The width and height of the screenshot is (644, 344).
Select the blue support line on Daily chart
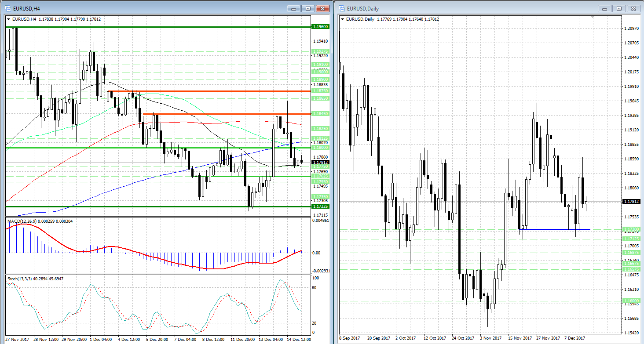tap(554, 229)
